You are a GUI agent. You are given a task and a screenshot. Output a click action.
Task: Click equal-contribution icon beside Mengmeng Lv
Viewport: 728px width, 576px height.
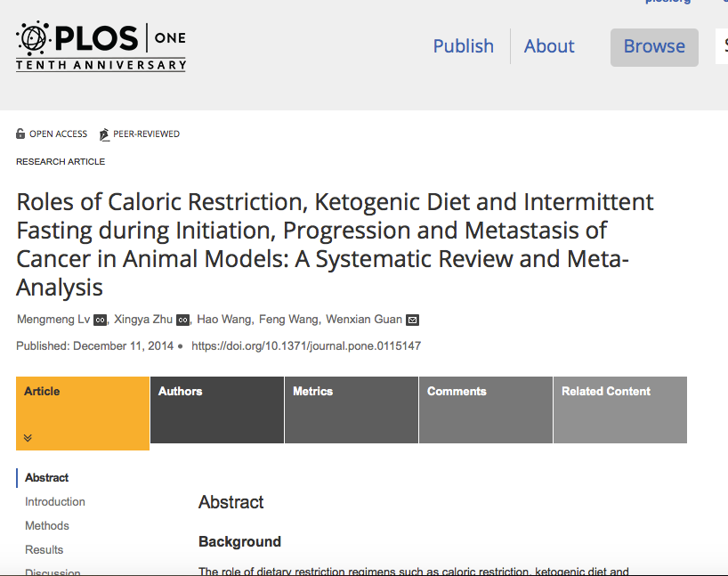point(101,320)
